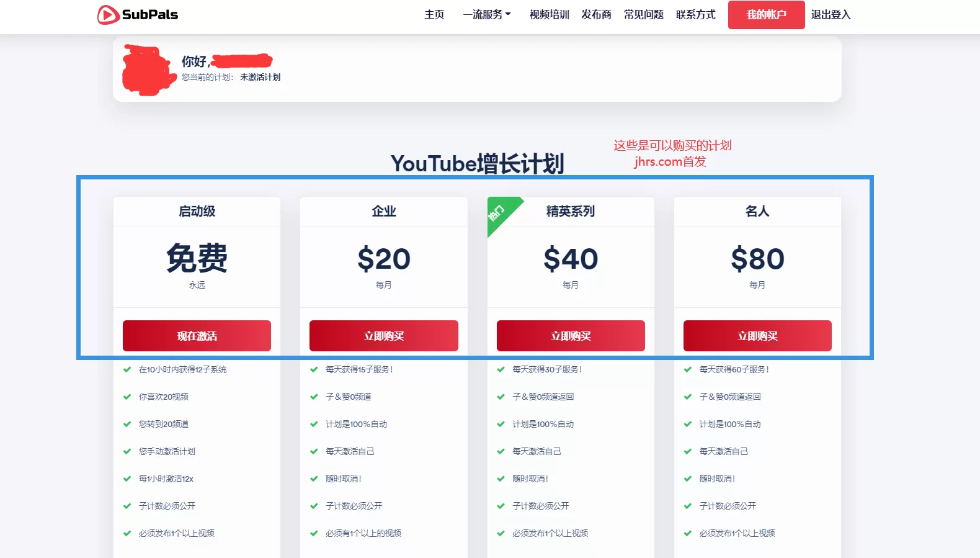Click the text 每1小时激活12x

coord(166,479)
